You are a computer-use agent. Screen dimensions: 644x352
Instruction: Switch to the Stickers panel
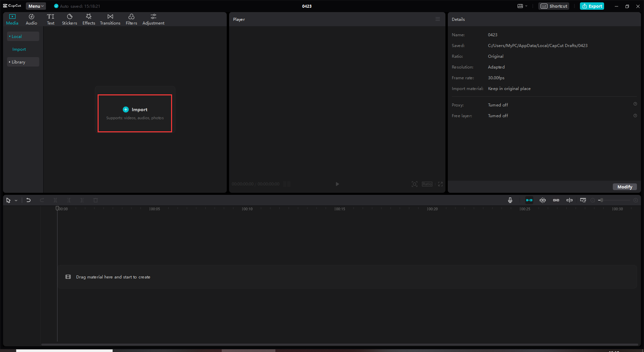tap(69, 19)
